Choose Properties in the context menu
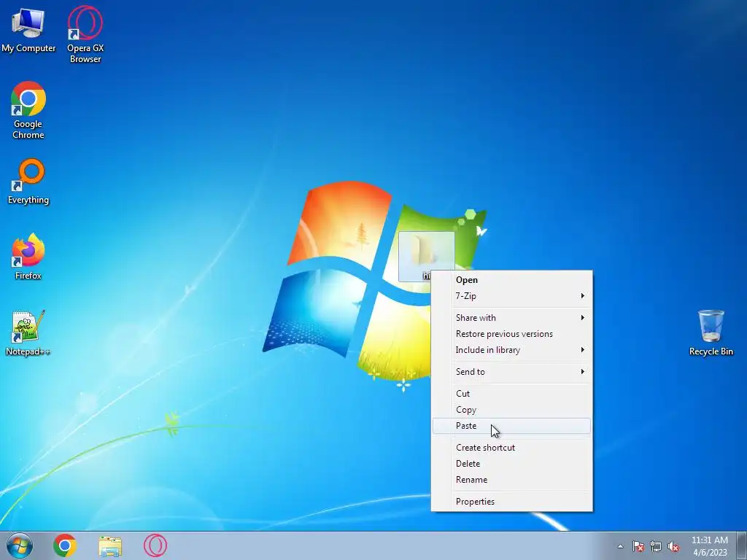The height and width of the screenshot is (560, 747). point(511,502)
